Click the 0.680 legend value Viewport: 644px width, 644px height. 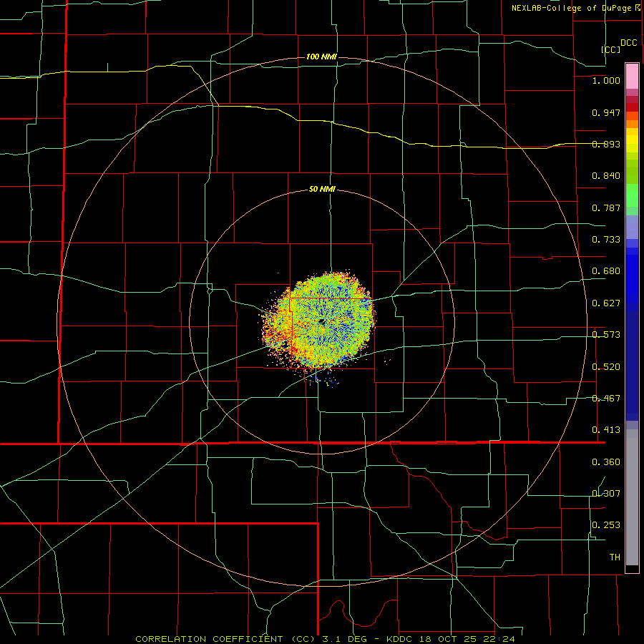(x=606, y=271)
